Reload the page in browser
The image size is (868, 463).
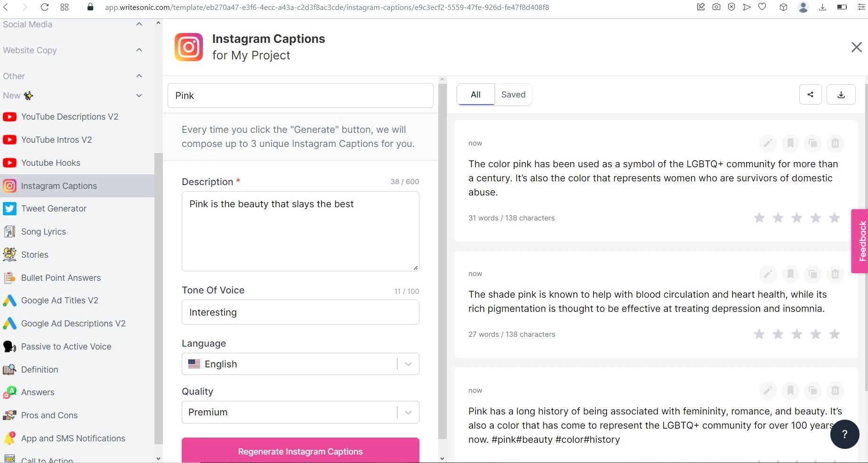pos(45,7)
